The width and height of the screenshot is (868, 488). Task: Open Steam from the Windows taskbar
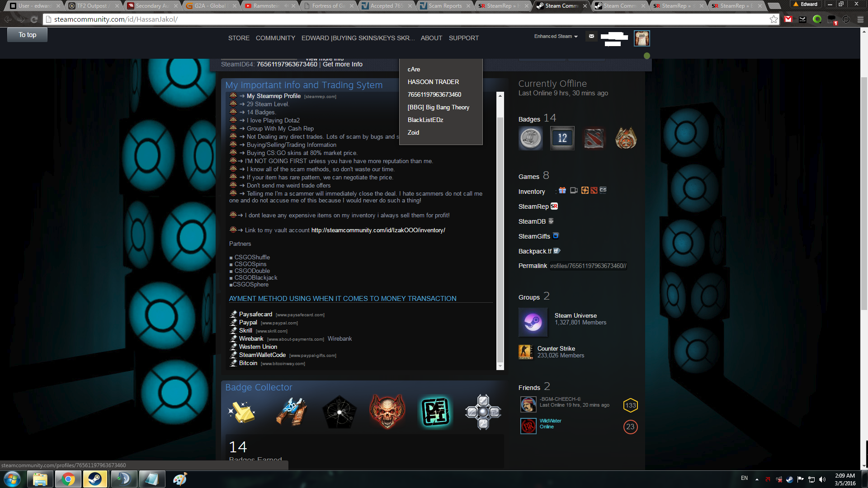click(x=95, y=479)
